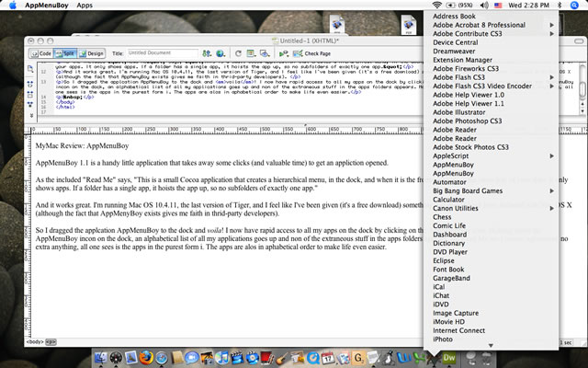Open iChat from the dock

(x=192, y=358)
